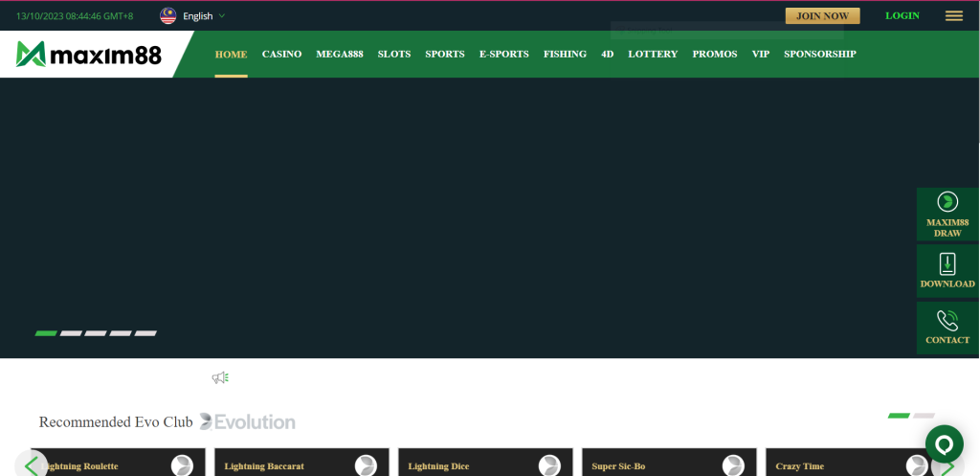The height and width of the screenshot is (476, 980).
Task: Click the Lightning Dice provider icon
Action: click(549, 466)
